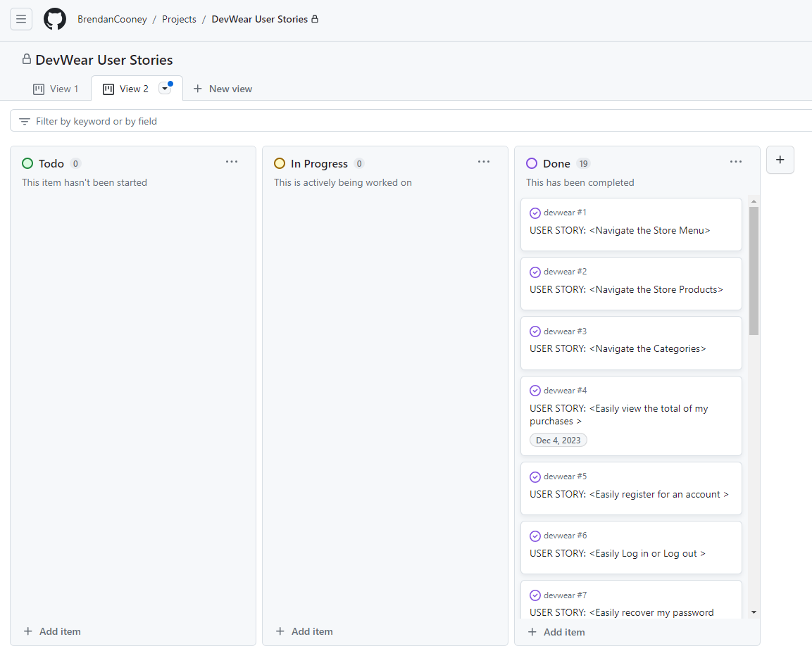Add a new column with the plus button
Image resolution: width=812 pixels, height=651 pixels.
point(780,160)
